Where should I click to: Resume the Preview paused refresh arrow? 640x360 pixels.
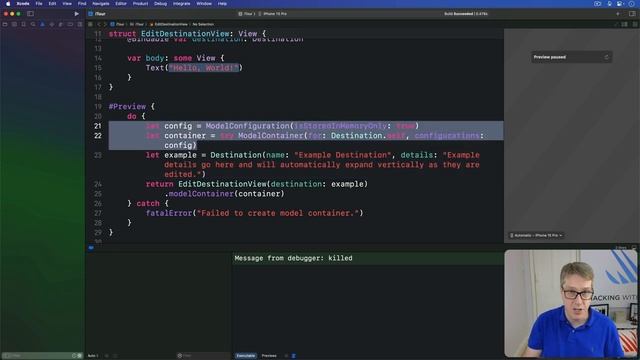pyautogui.click(x=607, y=57)
